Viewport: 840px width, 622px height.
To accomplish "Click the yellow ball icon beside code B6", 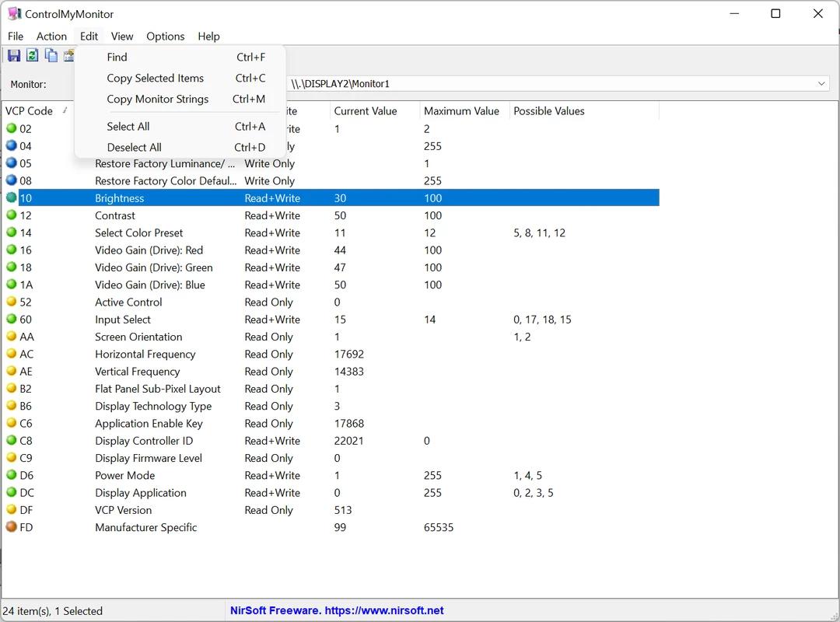I will pos(11,406).
